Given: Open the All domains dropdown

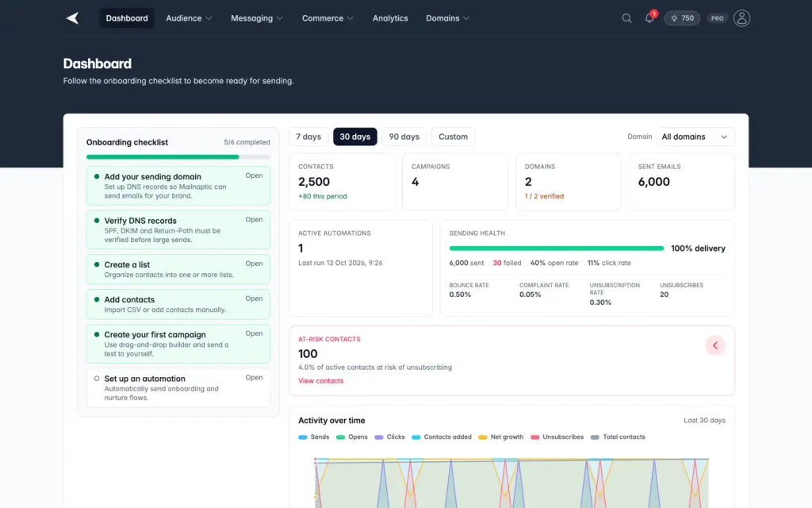Looking at the screenshot, I should [695, 137].
